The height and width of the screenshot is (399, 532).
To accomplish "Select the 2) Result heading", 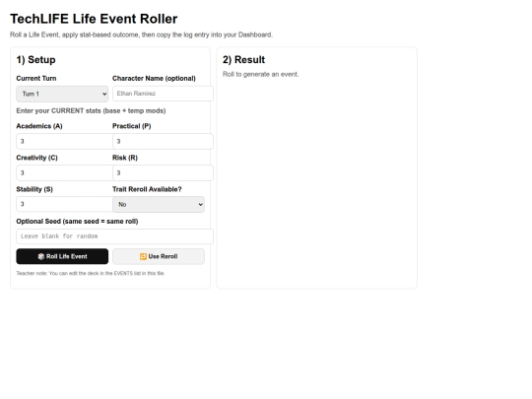I will (x=243, y=60).
